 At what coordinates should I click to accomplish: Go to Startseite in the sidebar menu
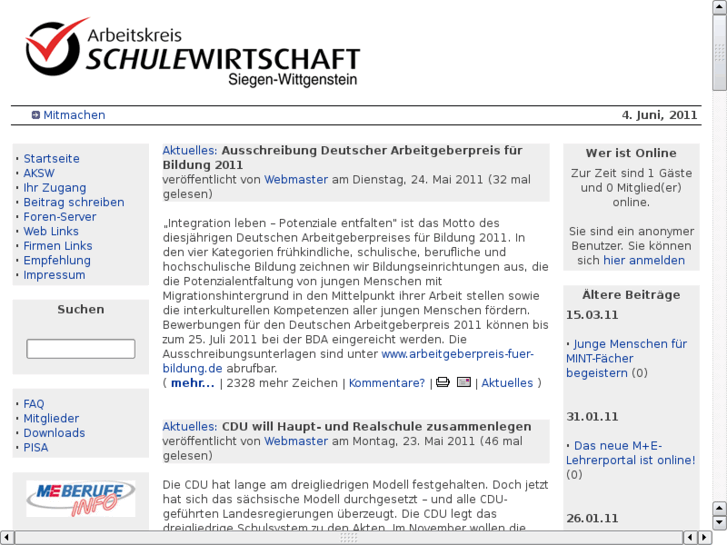pos(51,159)
